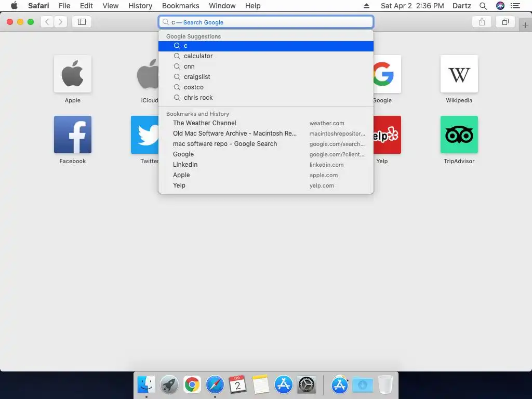Open the Google history entry
Viewport: 532px width, 399px height.
tap(266, 154)
